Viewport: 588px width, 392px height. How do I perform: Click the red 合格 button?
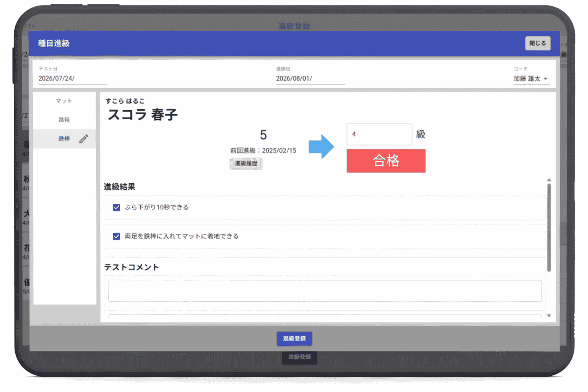pyautogui.click(x=386, y=161)
